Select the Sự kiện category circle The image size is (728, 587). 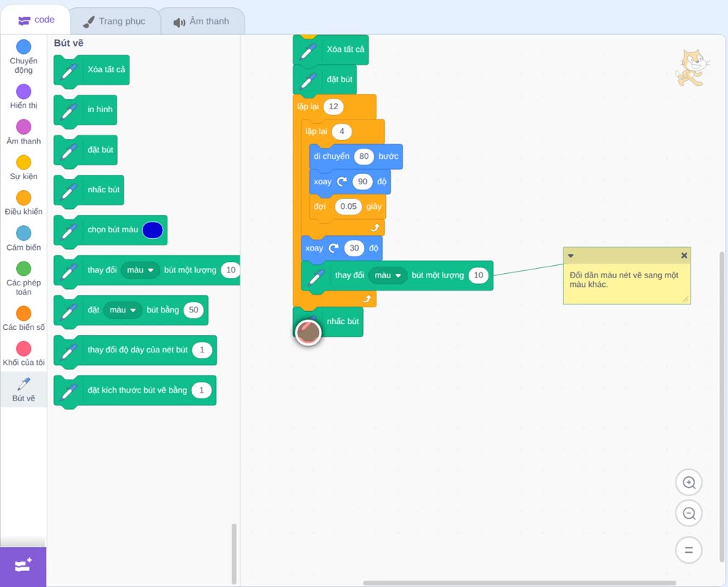coord(23,162)
